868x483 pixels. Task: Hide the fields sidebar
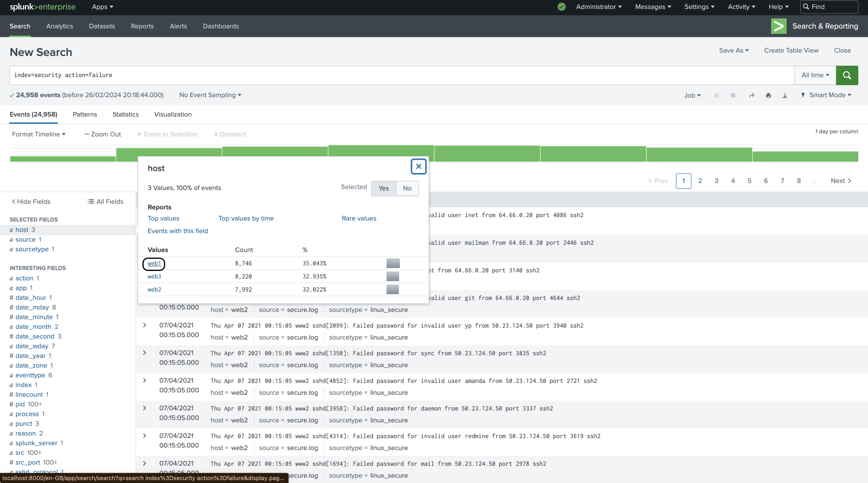coord(30,201)
